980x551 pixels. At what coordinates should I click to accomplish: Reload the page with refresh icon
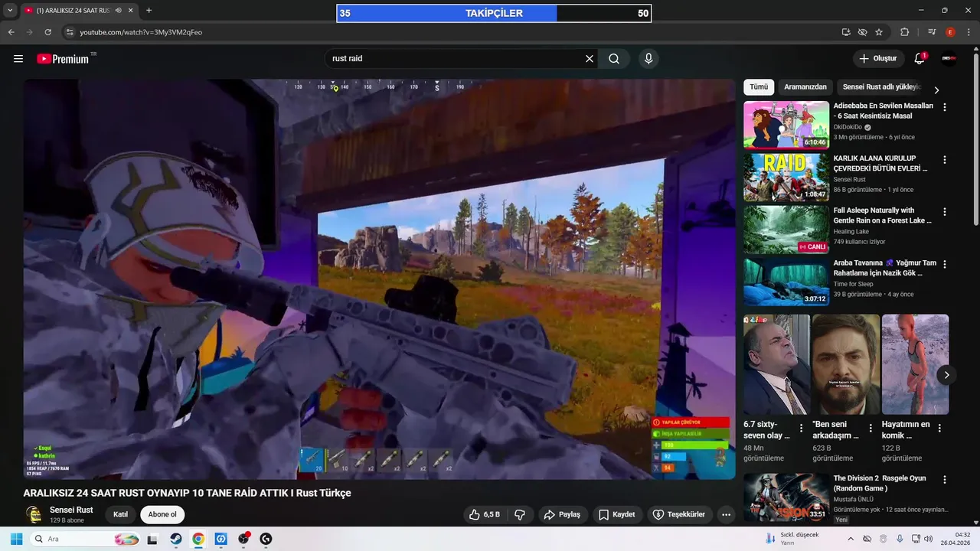tap(48, 32)
